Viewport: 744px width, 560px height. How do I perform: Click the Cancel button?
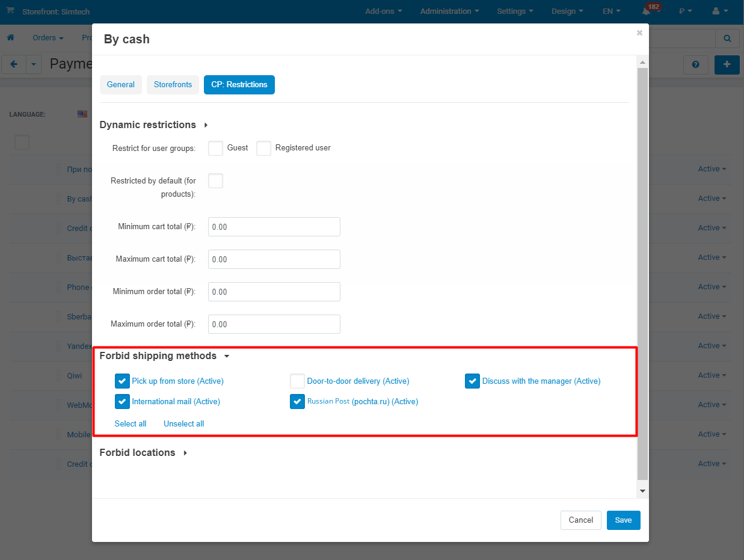581,520
